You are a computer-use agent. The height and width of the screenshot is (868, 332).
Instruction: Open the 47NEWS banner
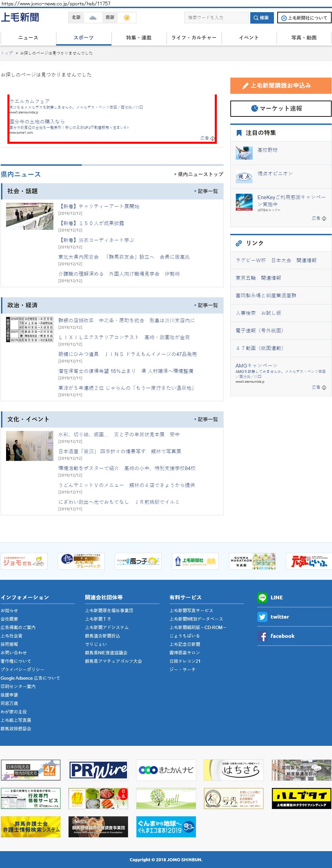[x=31, y=770]
